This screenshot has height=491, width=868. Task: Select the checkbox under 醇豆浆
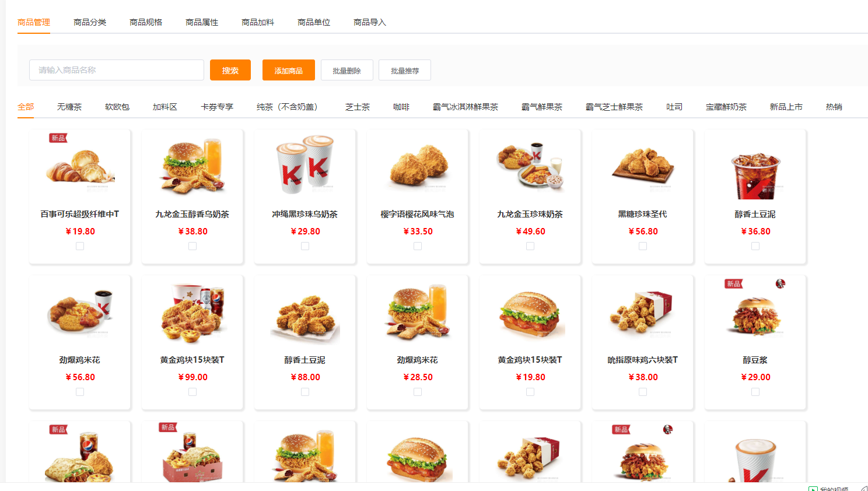pyautogui.click(x=755, y=392)
